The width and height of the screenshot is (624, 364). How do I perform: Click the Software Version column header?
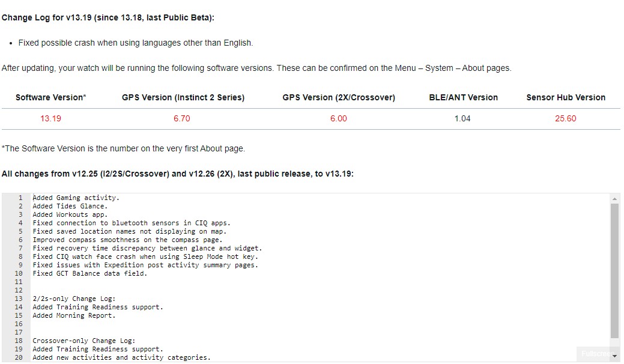(x=50, y=97)
